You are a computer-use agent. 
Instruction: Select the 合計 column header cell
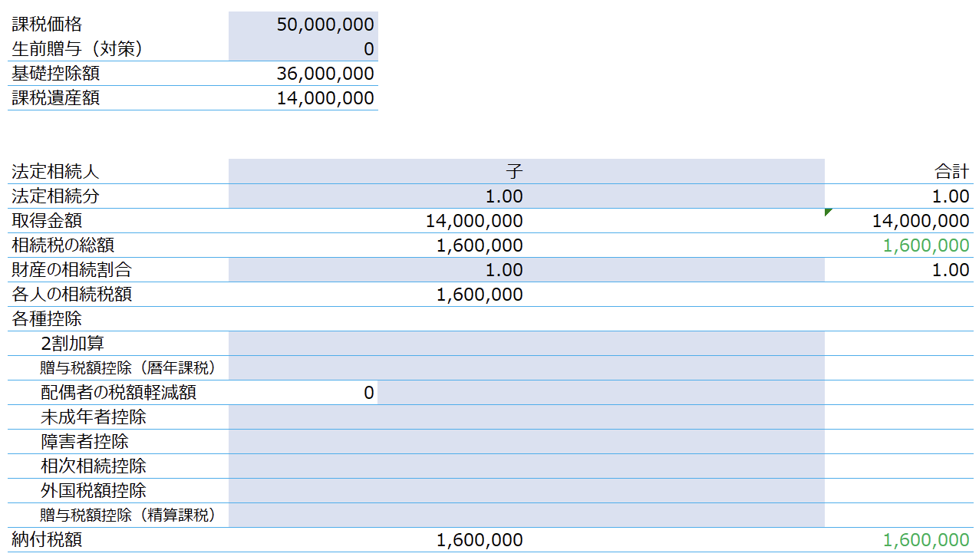click(x=899, y=172)
